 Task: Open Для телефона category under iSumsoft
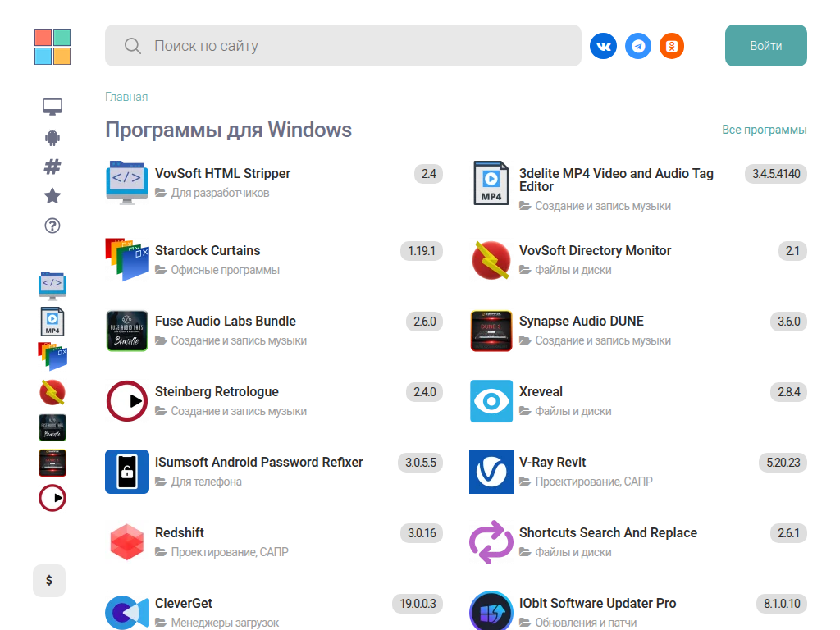pos(206,482)
